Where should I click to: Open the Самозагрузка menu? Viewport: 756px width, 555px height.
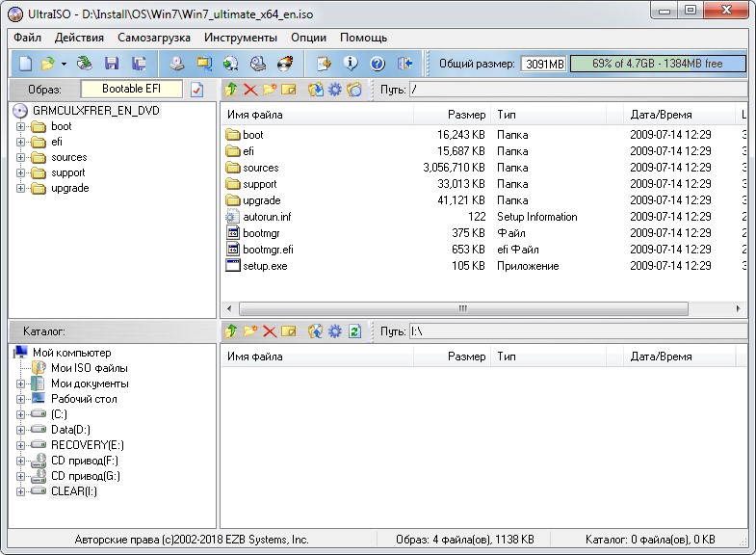(x=154, y=38)
